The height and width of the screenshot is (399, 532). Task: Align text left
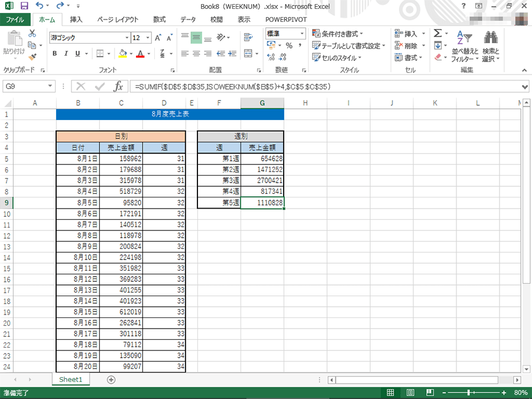coord(185,54)
